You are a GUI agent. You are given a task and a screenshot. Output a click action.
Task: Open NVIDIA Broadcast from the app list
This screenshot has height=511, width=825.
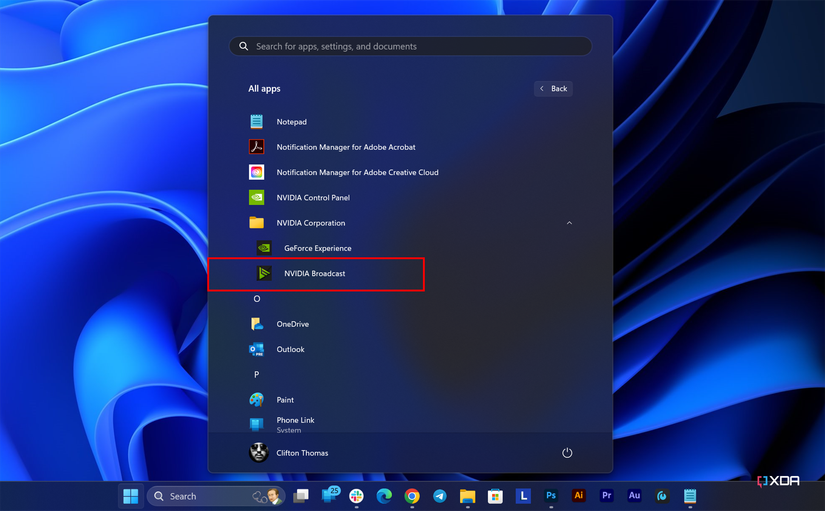pyautogui.click(x=314, y=273)
